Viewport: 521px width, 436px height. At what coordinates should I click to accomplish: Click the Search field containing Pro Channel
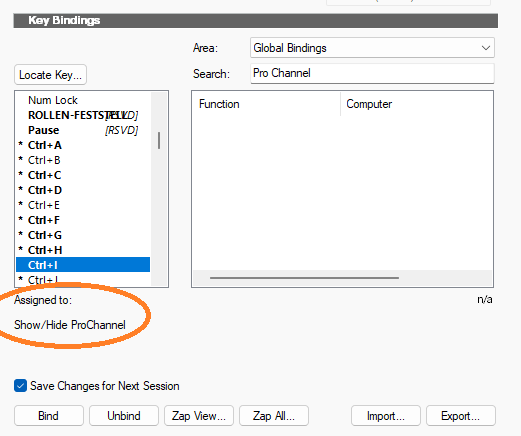pyautogui.click(x=372, y=73)
